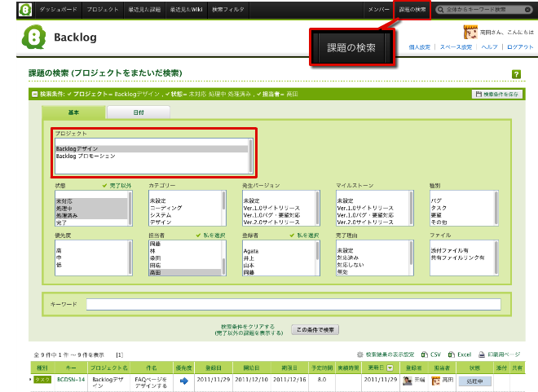Collapse the 検索条件 panel with minus icon
Image resolution: width=538 pixels, height=392 pixels.
point(35,94)
